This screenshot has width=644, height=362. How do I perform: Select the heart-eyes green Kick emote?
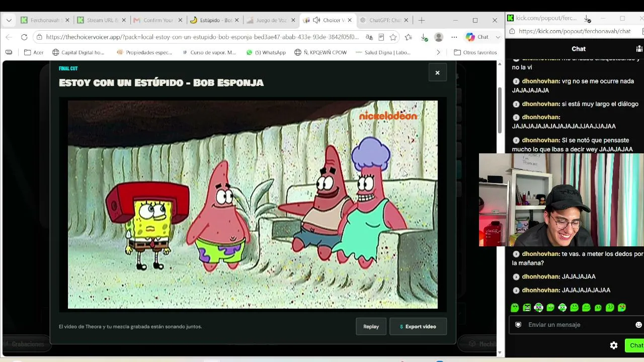(622, 308)
